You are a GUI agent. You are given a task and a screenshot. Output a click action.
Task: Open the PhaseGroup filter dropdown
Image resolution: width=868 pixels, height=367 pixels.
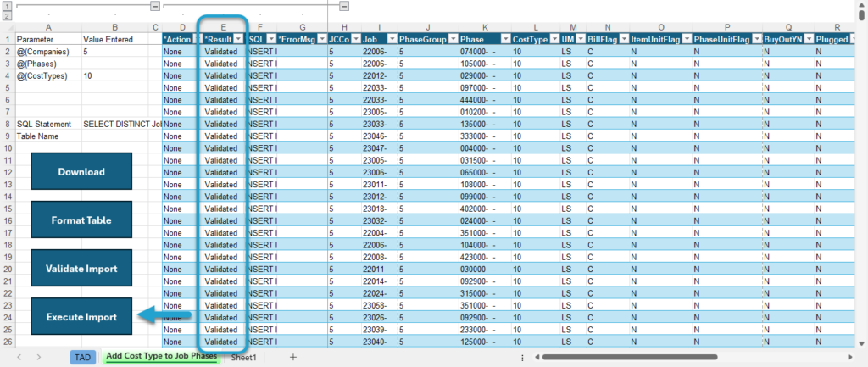point(453,39)
